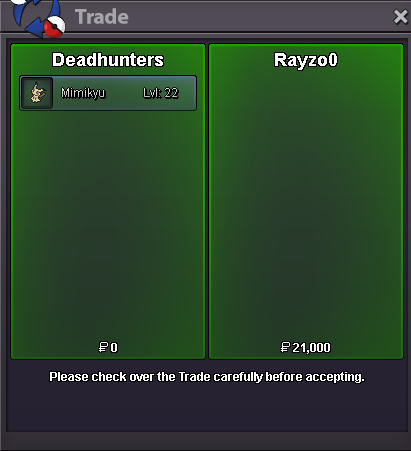411x451 pixels.
Task: Close the Trade window with the X
Action: (400, 17)
